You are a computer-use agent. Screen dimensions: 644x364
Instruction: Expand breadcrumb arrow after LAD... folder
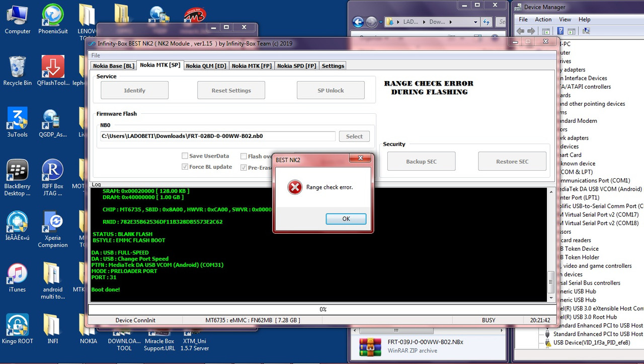tap(424, 22)
